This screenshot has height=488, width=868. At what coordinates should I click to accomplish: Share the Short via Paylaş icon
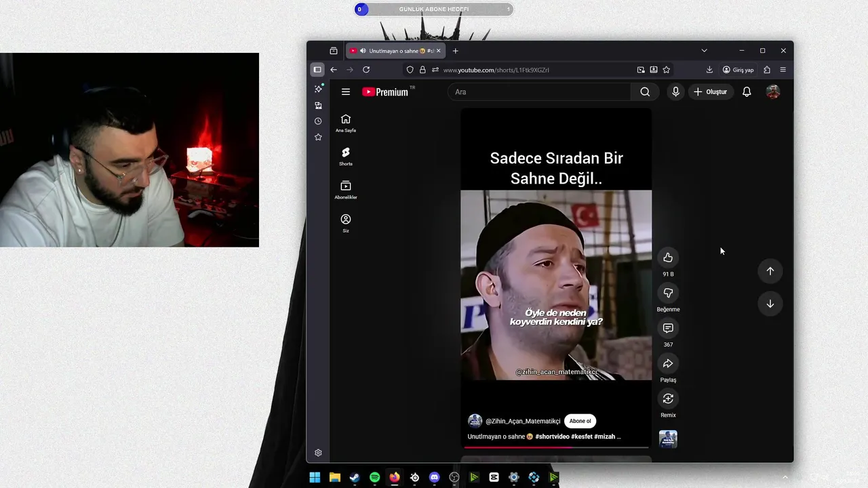668,363
